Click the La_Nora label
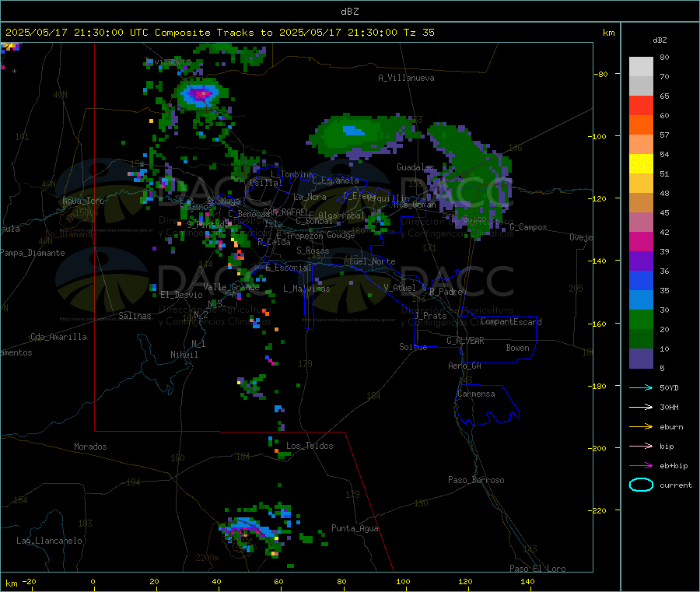The width and height of the screenshot is (700, 592). click(310, 197)
